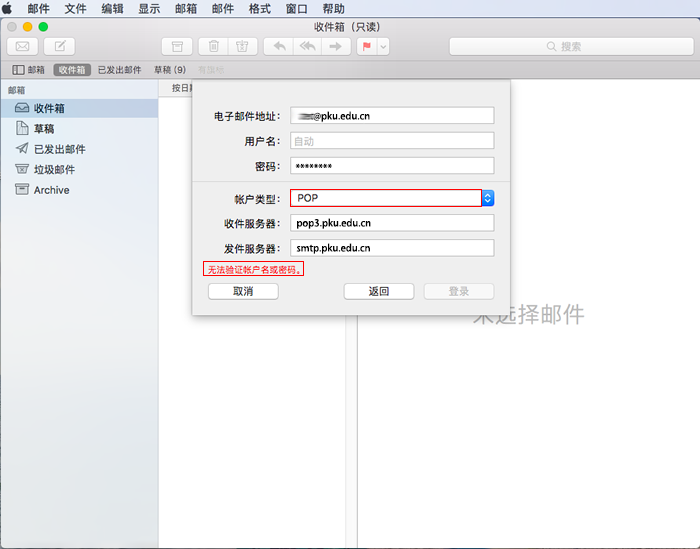The height and width of the screenshot is (549, 700).
Task: Click the forward arrow toolbar icon
Action: click(336, 46)
